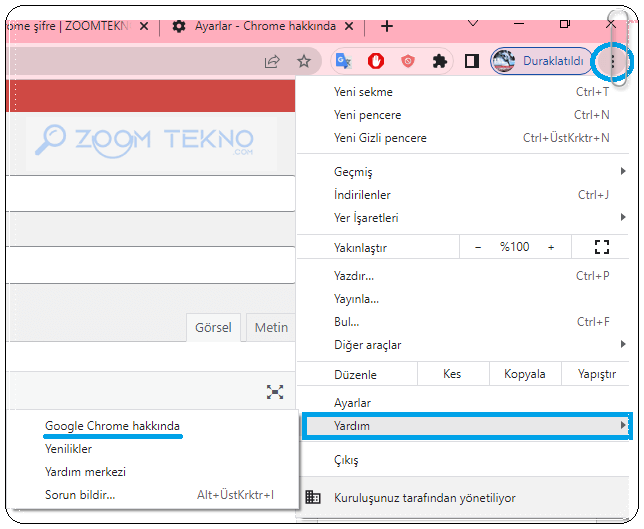This screenshot has height=529, width=644.
Task: Open Yardım merkezi
Action: coord(154,472)
